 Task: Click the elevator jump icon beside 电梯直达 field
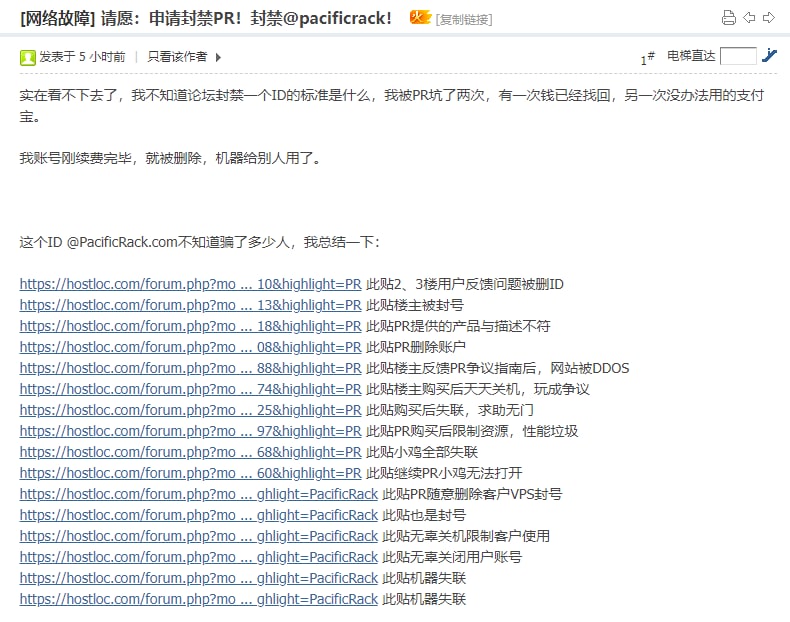pos(769,55)
